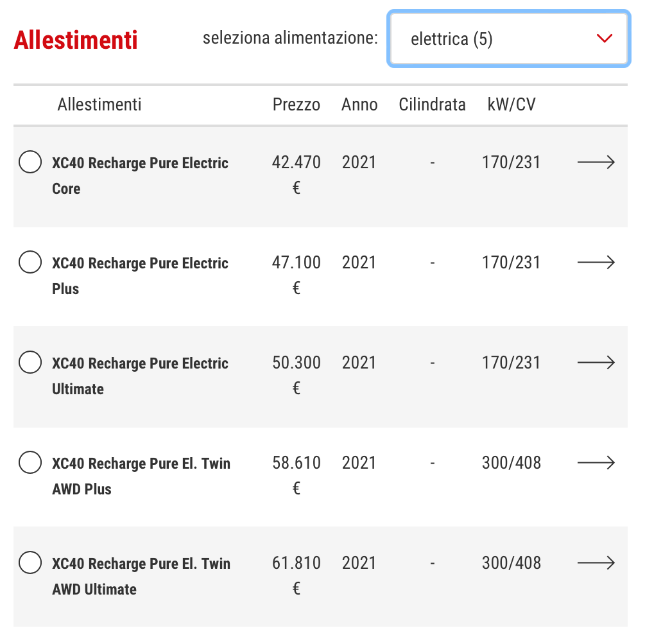The width and height of the screenshot is (645, 644).
Task: Open arrow for Twin AWD Ultimate trim
Action: 596,562
